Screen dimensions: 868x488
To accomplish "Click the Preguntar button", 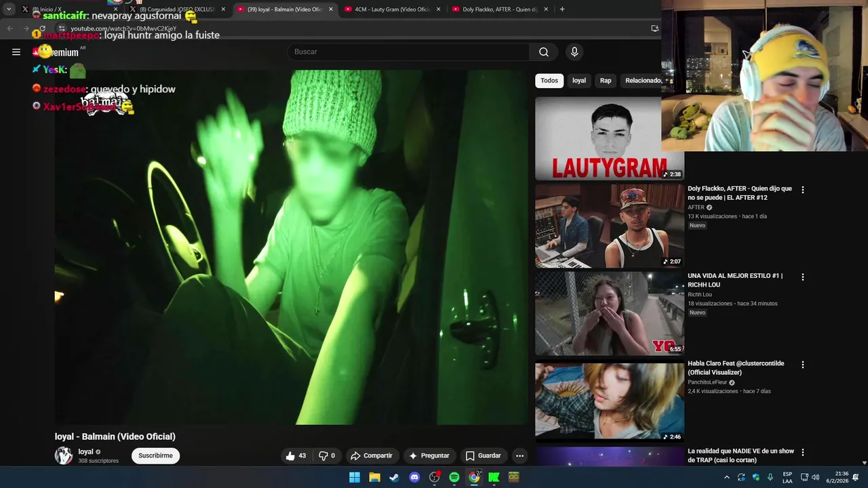I will 429,455.
